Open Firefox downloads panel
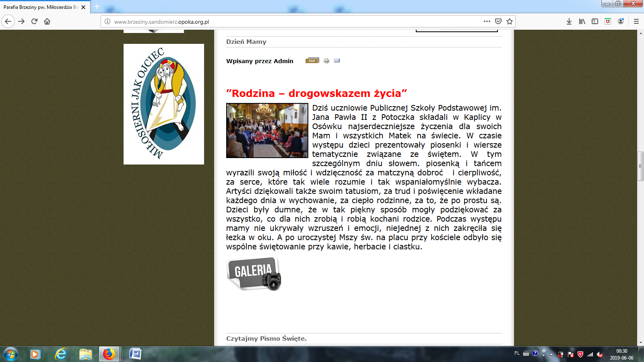Viewport: 644px width, 362px height. 569,21
